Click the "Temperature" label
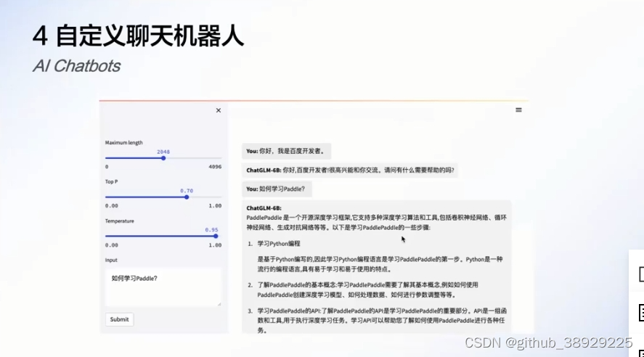 (x=120, y=221)
